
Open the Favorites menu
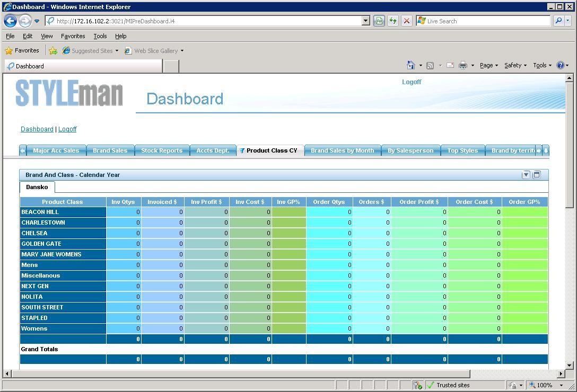coord(73,36)
